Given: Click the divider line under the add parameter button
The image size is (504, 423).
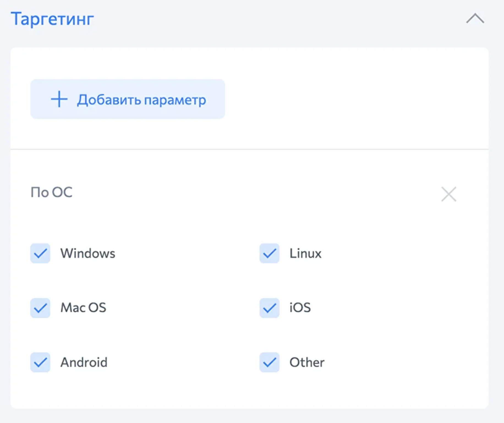Looking at the screenshot, I should [249, 149].
